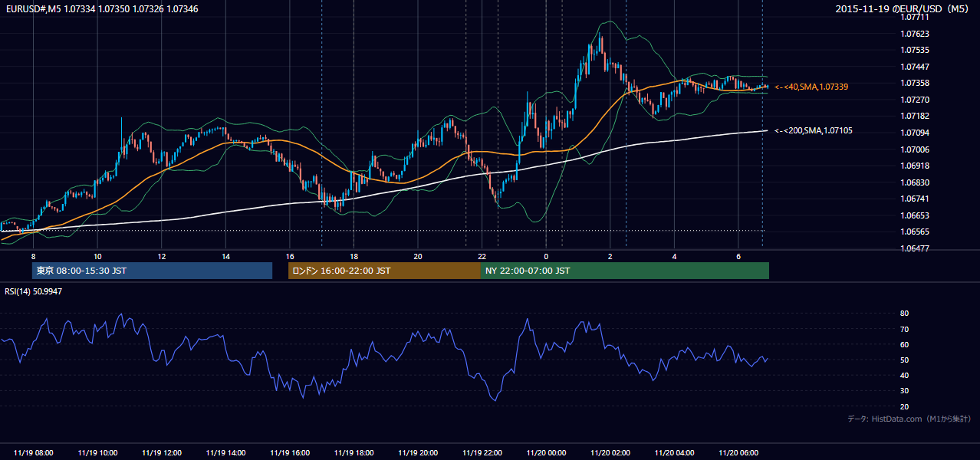Click the 11/20 02:00 bottom time label
980x460 pixels.
click(x=610, y=453)
